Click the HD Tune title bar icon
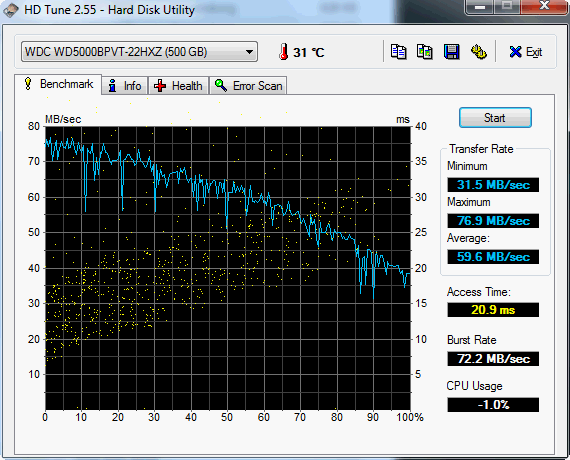This screenshot has width=570, height=460. click(11, 10)
